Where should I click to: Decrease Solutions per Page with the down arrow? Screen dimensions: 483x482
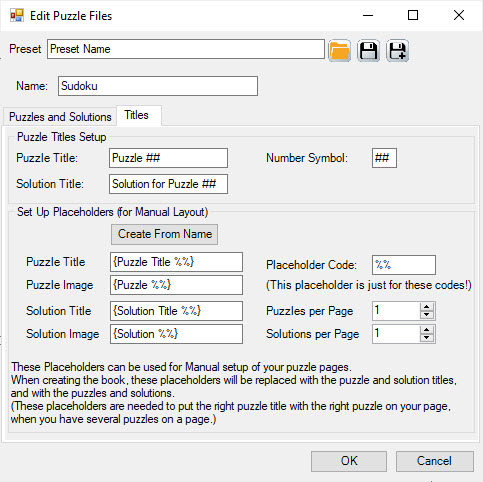tap(427, 338)
